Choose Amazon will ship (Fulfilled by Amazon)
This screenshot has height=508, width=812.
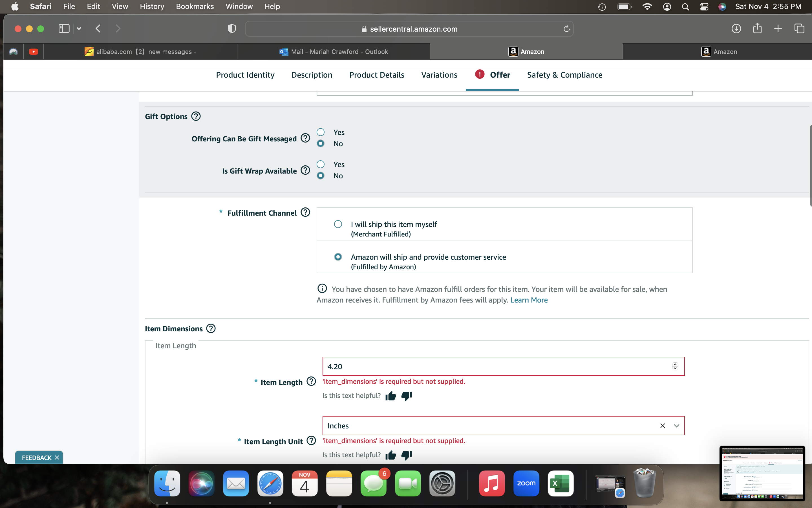[x=338, y=257]
